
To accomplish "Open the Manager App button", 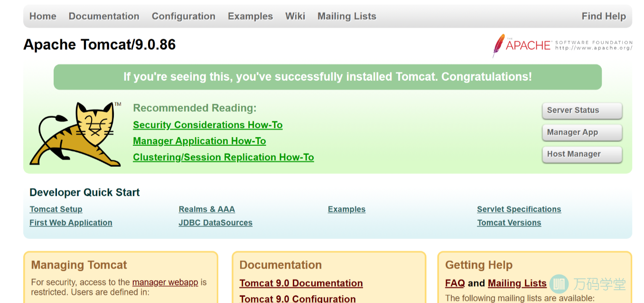I will (x=582, y=133).
